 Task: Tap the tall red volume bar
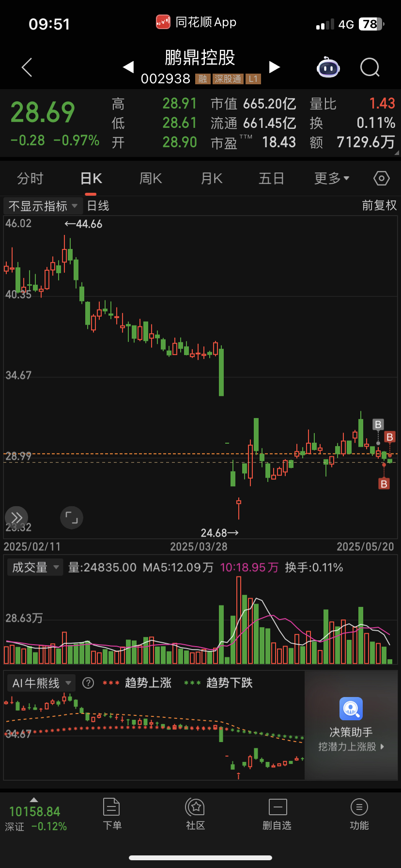coord(239,620)
